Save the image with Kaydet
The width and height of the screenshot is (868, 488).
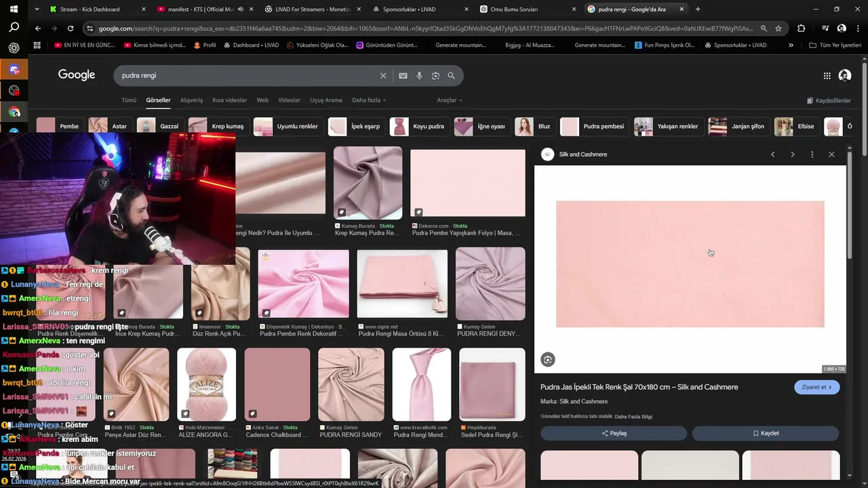coord(766,433)
